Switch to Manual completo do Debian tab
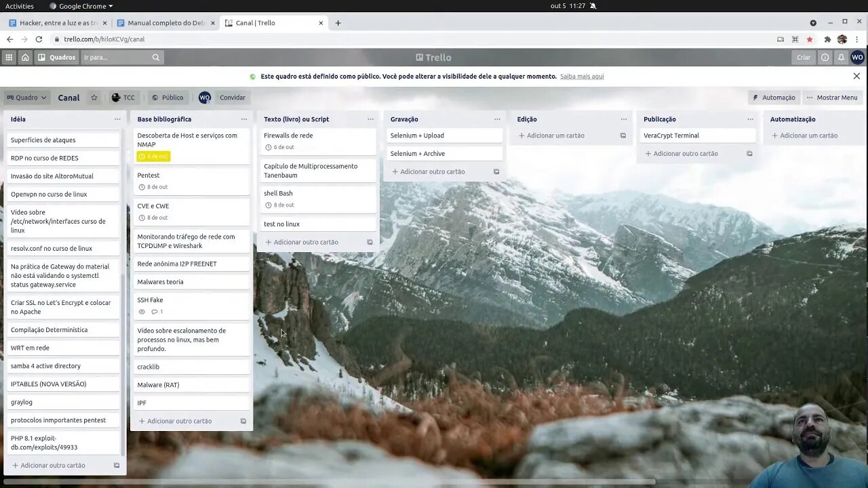The height and width of the screenshot is (488, 868). click(165, 23)
